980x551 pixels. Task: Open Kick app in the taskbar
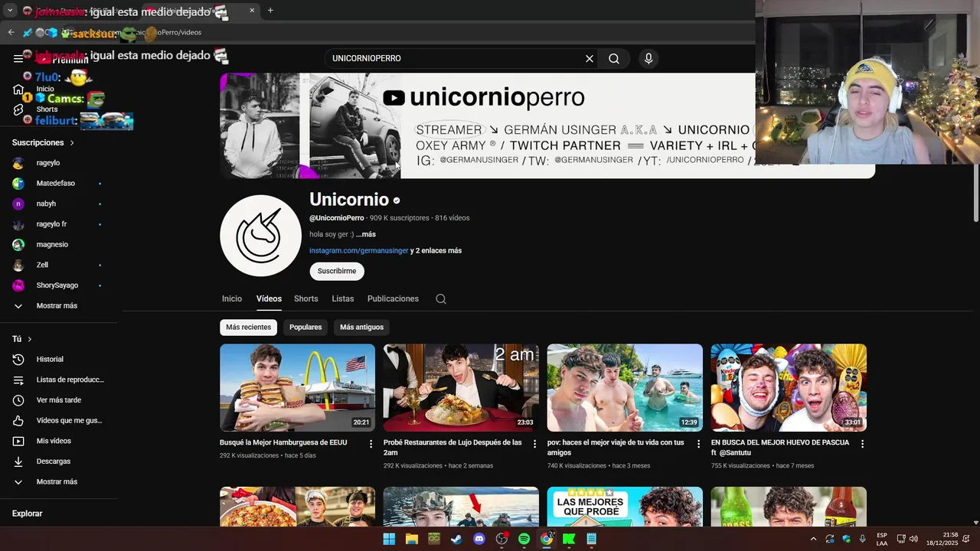point(569,539)
